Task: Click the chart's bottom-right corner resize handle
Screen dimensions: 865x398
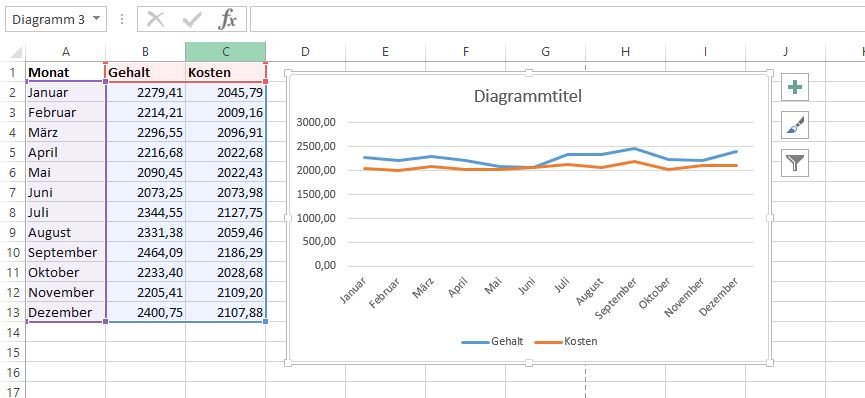Action: click(770, 363)
